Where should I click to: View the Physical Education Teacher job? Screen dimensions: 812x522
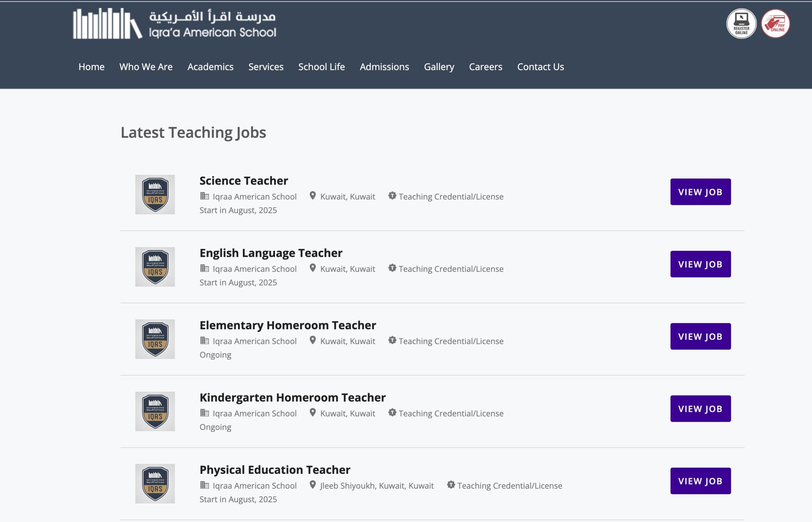(x=700, y=481)
